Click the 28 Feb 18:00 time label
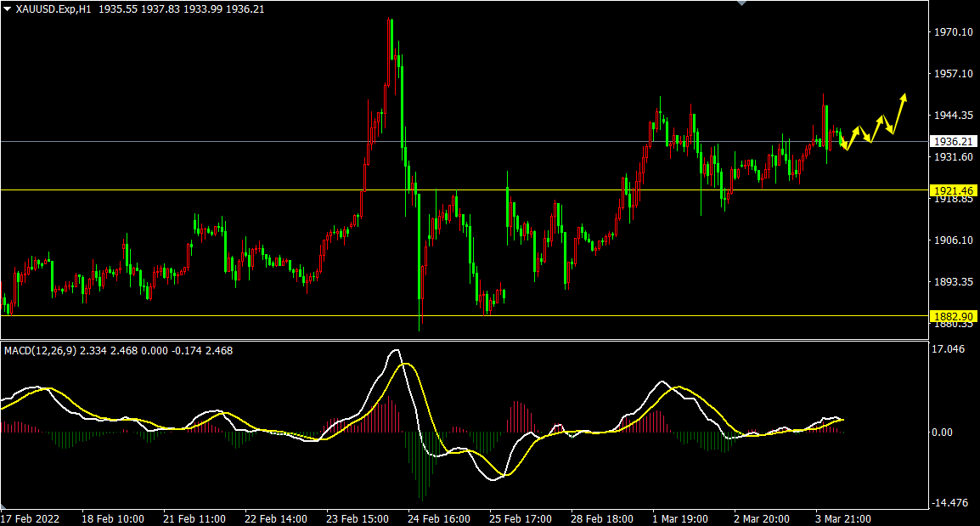The width and height of the screenshot is (980, 526). [602, 519]
